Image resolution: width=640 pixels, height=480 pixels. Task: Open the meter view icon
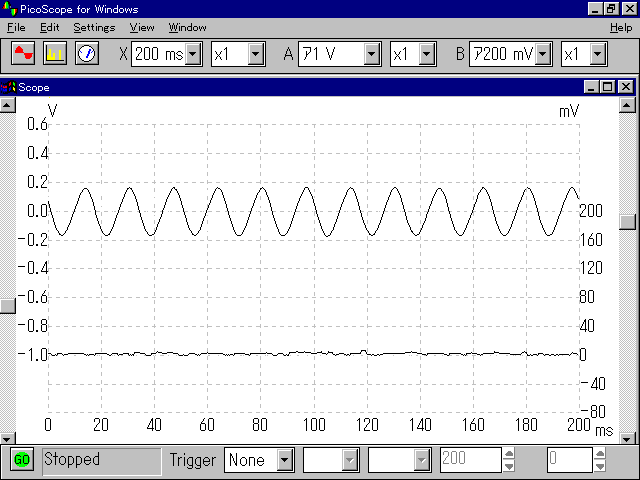87,53
